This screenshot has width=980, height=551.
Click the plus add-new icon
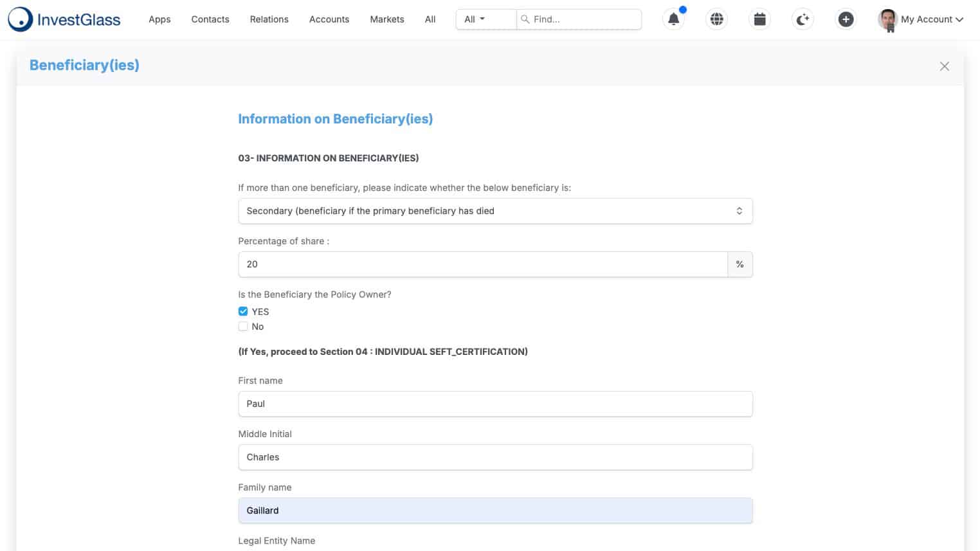click(x=846, y=19)
